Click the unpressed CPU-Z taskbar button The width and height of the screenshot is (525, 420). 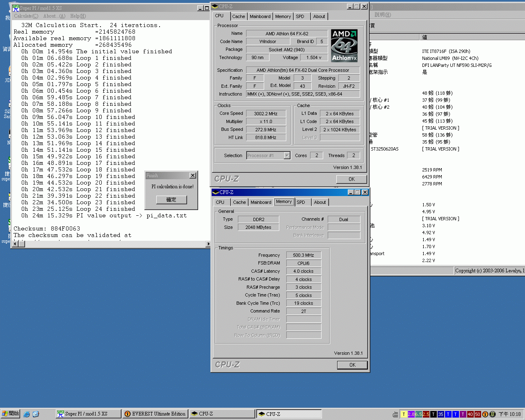point(222,414)
